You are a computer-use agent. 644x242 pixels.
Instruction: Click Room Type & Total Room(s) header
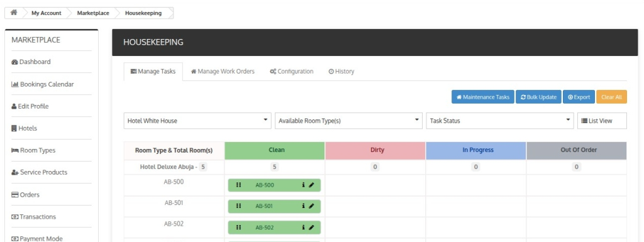point(174,150)
